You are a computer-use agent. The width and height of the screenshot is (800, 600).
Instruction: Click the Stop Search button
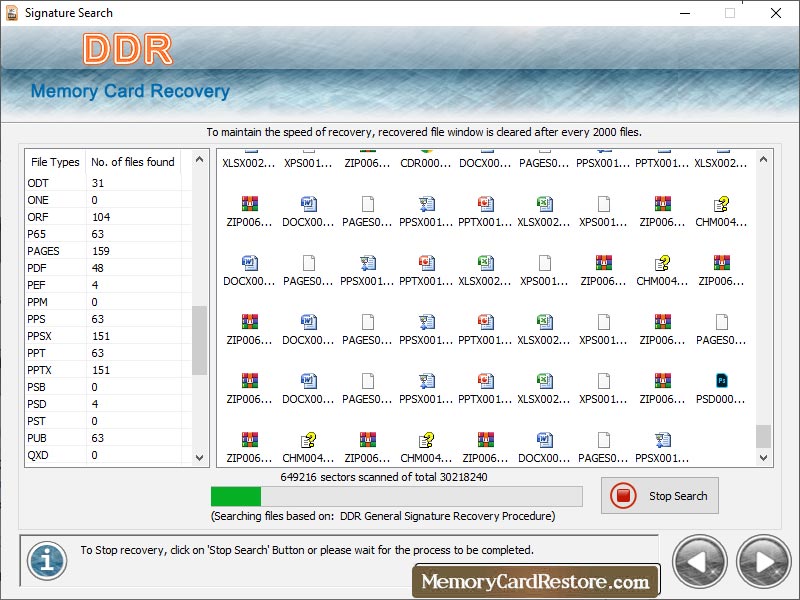point(660,495)
